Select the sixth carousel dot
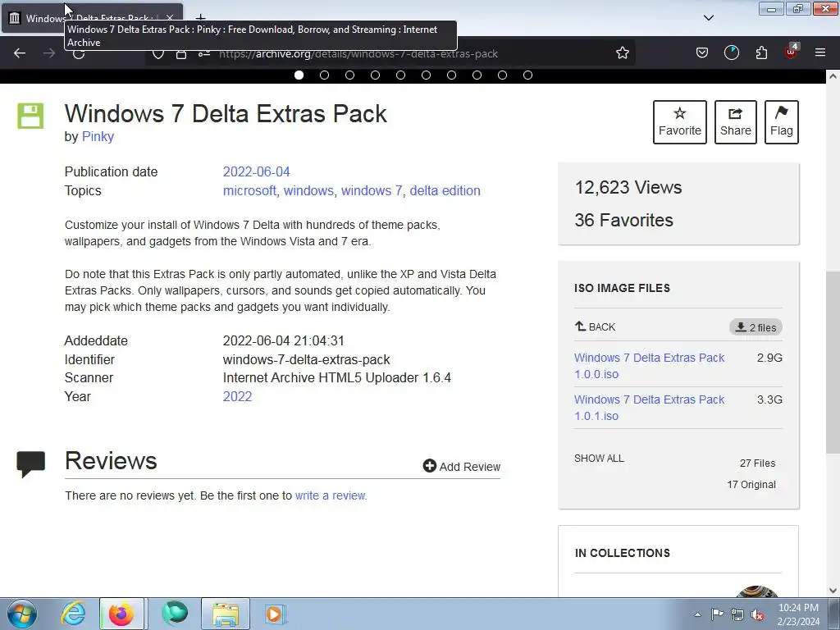840x630 pixels. pos(426,75)
